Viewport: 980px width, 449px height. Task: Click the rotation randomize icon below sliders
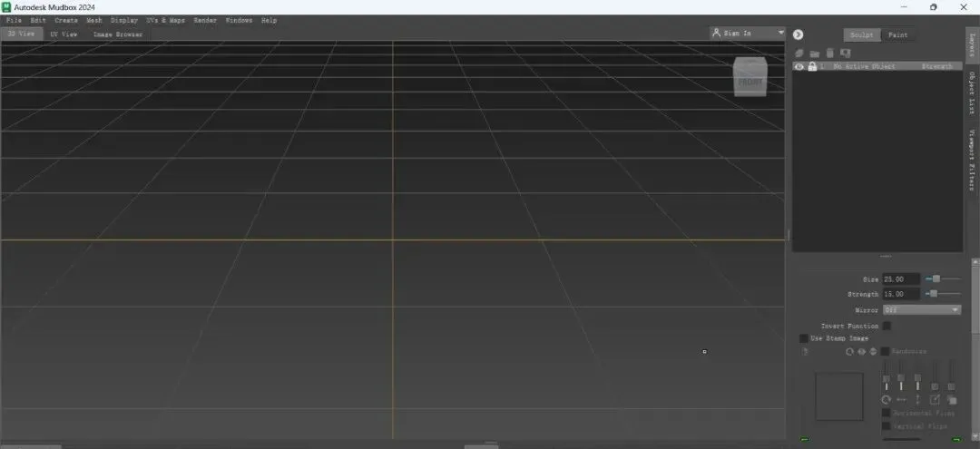pyautogui.click(x=886, y=400)
